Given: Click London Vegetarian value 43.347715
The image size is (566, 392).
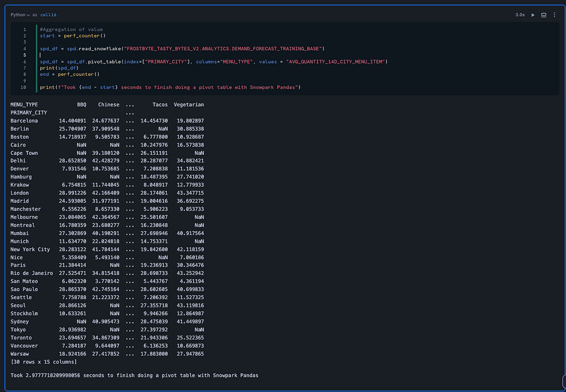Looking at the screenshot, I should point(190,193).
